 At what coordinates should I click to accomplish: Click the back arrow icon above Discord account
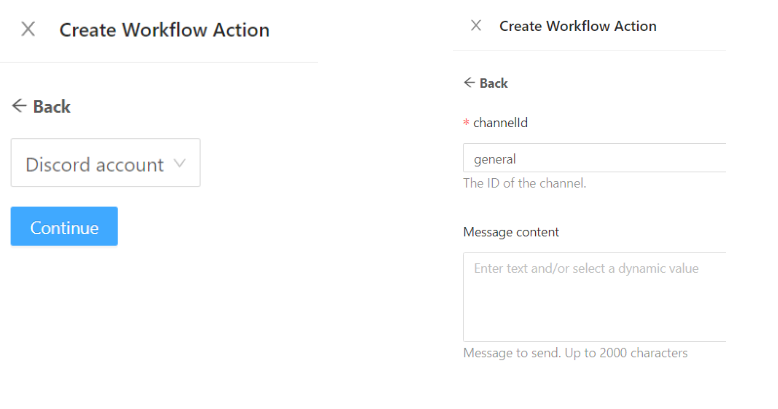(x=18, y=106)
